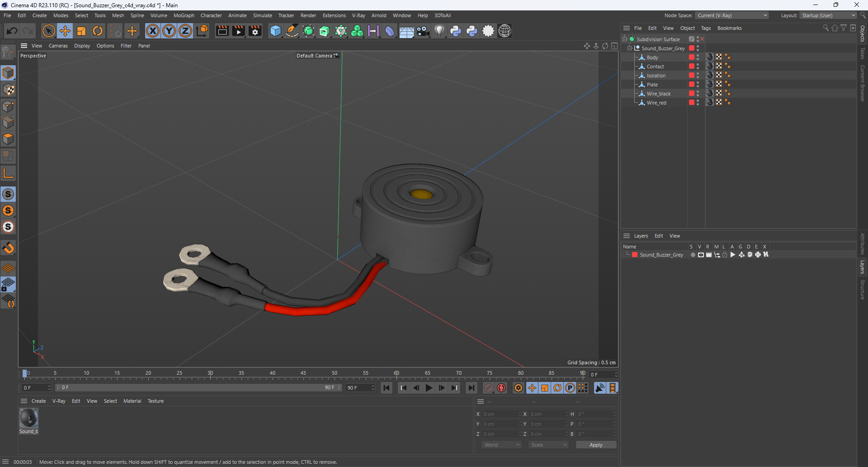
Task: Toggle visibility dots of Wire_red object
Action: point(698,103)
